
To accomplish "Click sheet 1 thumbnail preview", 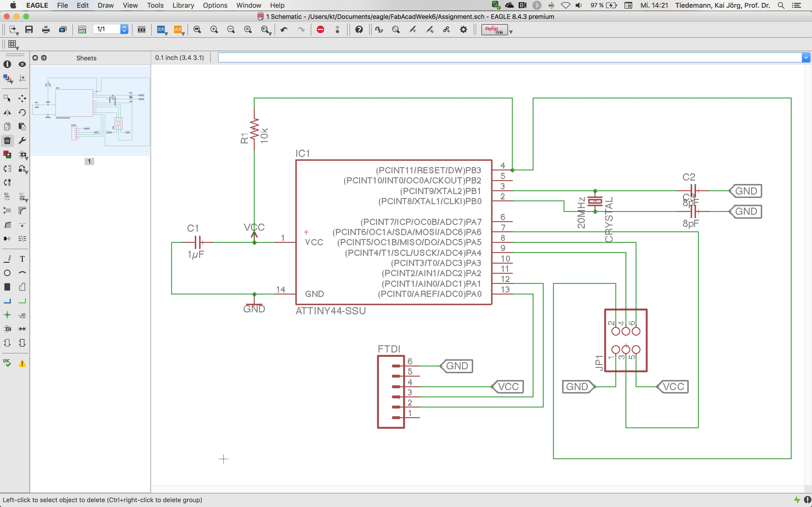I will click(90, 111).
